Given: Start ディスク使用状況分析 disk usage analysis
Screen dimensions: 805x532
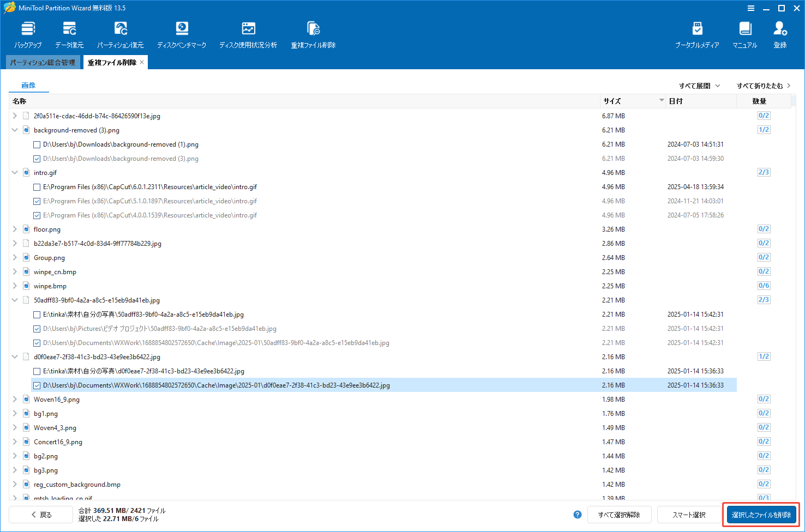Looking at the screenshot, I should click(248, 33).
